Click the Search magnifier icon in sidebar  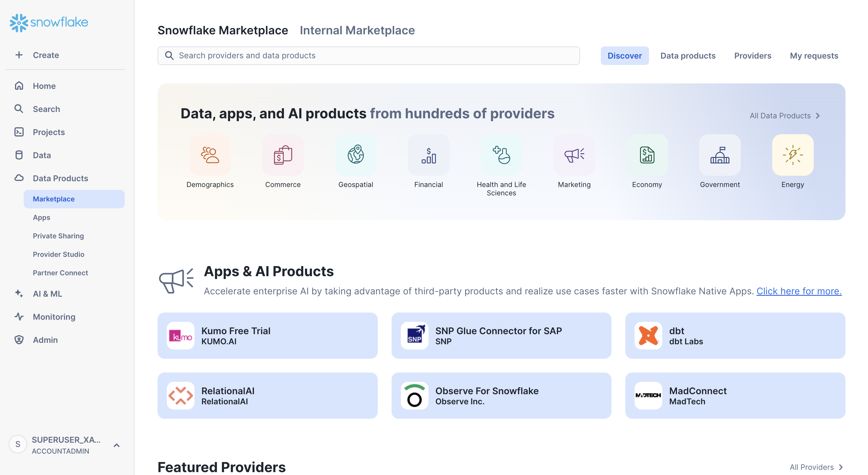pos(19,109)
